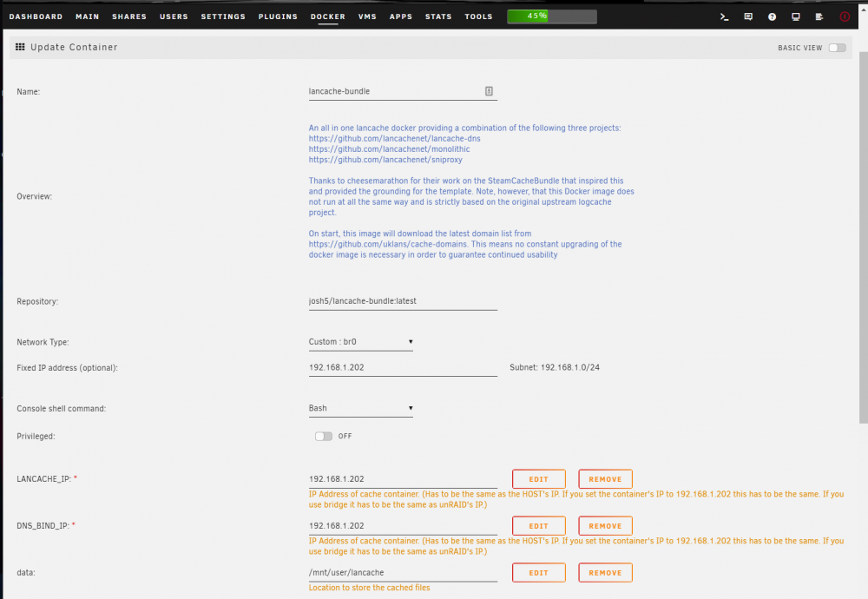
Task: Click the Subnet: 192.168.1.0/24 text
Action: 555,367
